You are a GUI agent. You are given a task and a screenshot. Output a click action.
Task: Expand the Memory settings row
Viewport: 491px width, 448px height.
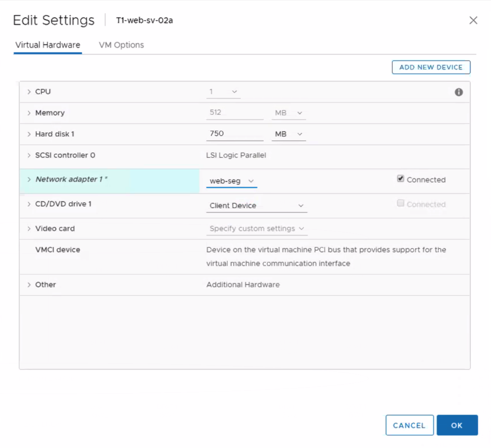29,113
